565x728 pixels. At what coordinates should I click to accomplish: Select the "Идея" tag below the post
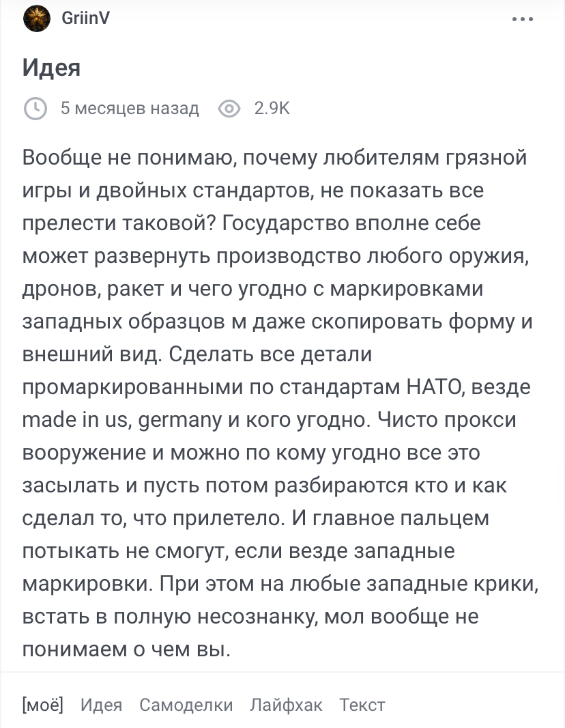101,705
